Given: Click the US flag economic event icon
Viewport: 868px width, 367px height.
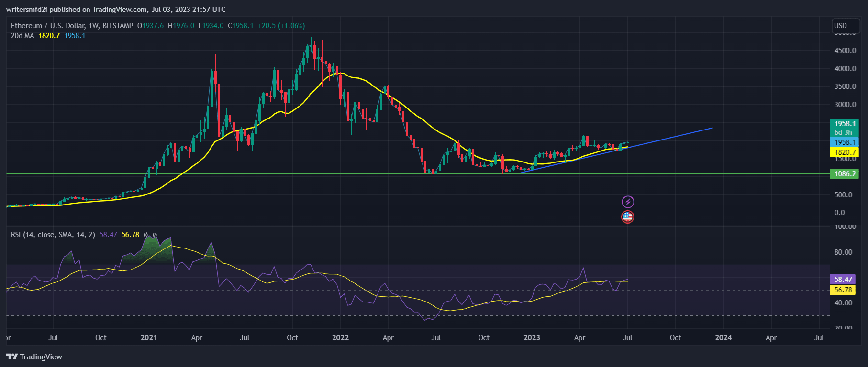Looking at the screenshot, I should coord(627,217).
